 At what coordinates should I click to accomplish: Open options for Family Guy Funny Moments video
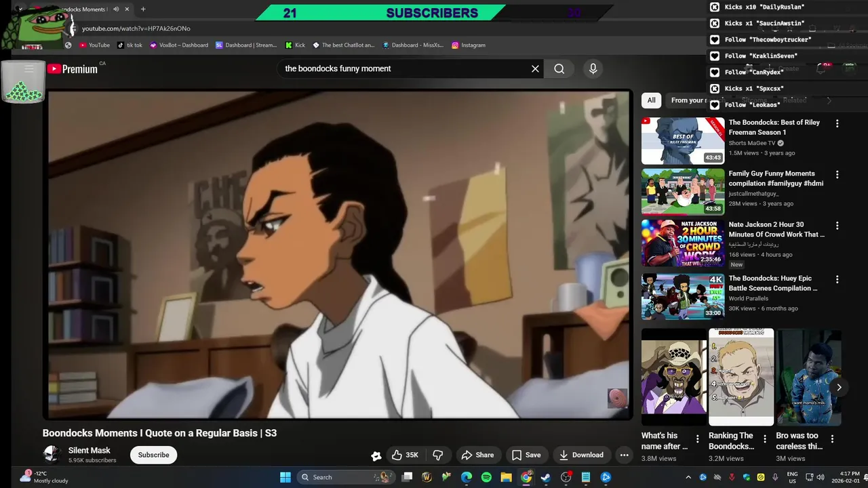837,174
